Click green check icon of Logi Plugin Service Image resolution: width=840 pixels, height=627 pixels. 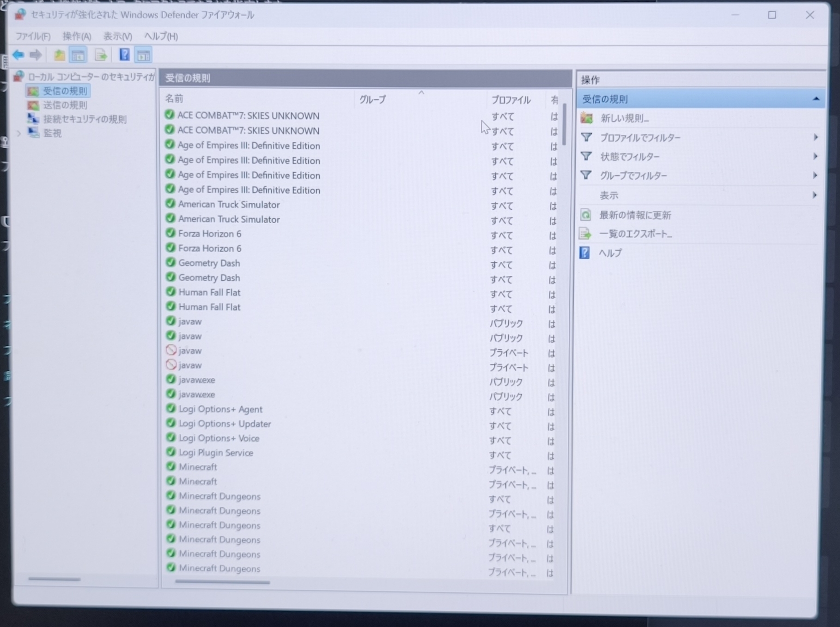(170, 452)
